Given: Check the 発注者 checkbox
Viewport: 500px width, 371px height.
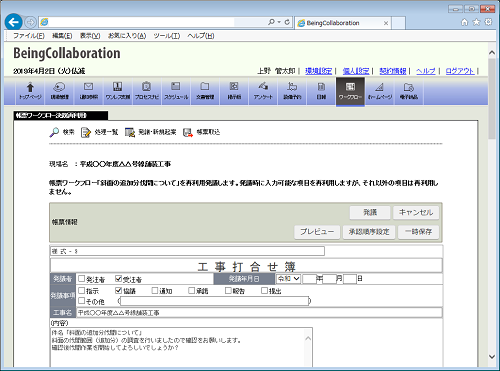Looking at the screenshot, I should (x=82, y=278).
